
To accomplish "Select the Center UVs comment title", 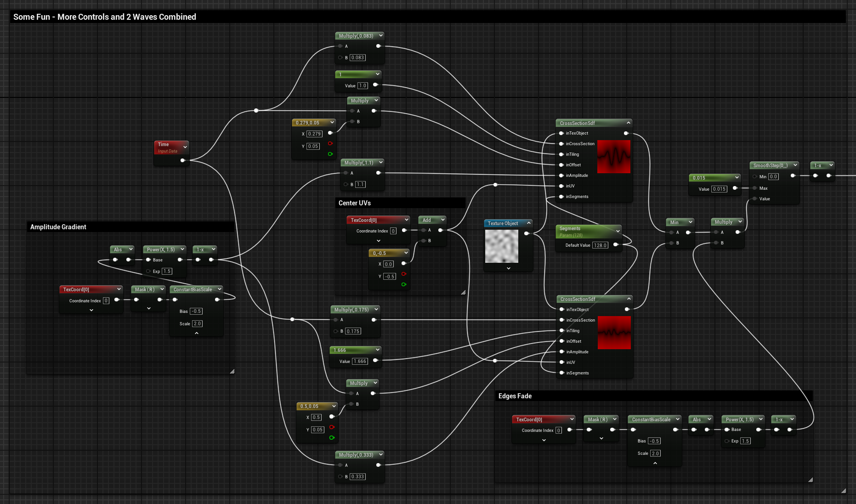I will click(355, 203).
